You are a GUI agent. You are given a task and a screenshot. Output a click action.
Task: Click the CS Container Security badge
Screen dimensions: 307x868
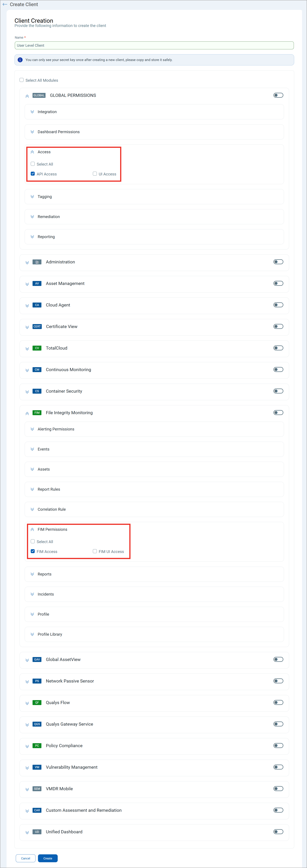(x=37, y=391)
